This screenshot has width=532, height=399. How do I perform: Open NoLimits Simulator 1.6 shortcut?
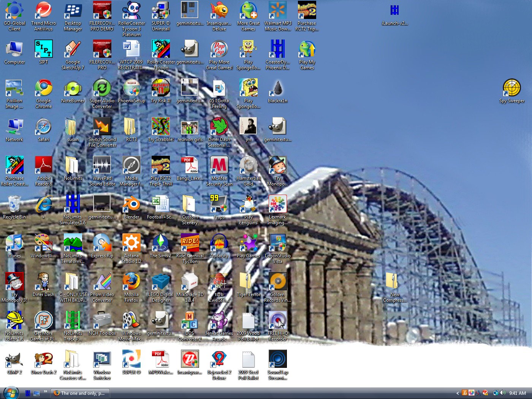(73, 210)
